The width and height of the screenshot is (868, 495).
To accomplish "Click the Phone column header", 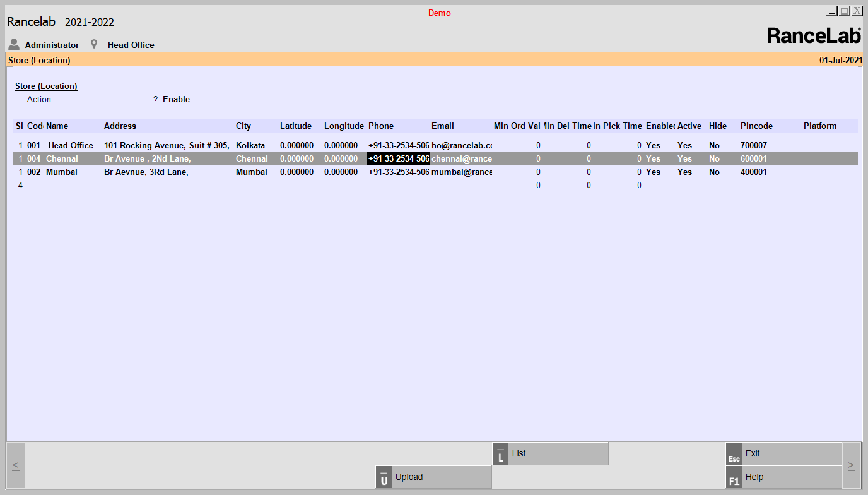I will [x=381, y=126].
